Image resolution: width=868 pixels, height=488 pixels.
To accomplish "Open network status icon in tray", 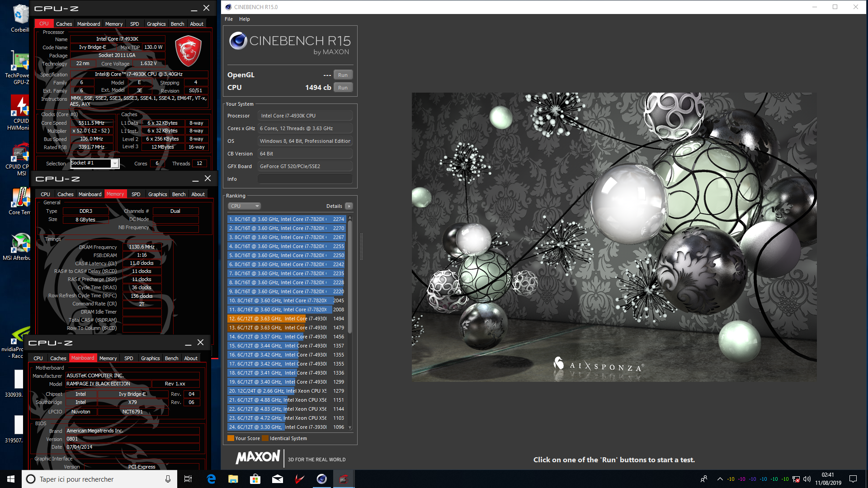I will [x=796, y=479].
